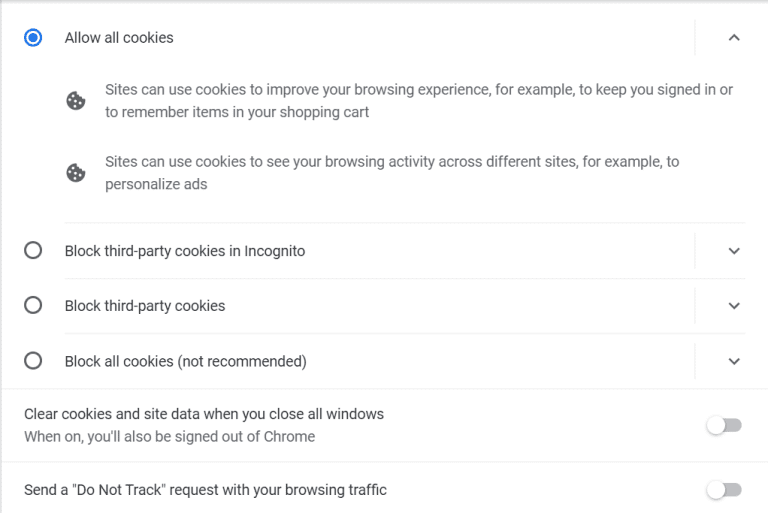Image resolution: width=768 pixels, height=513 pixels.
Task: Expand the Block third-party cookies chevron
Action: (x=734, y=306)
